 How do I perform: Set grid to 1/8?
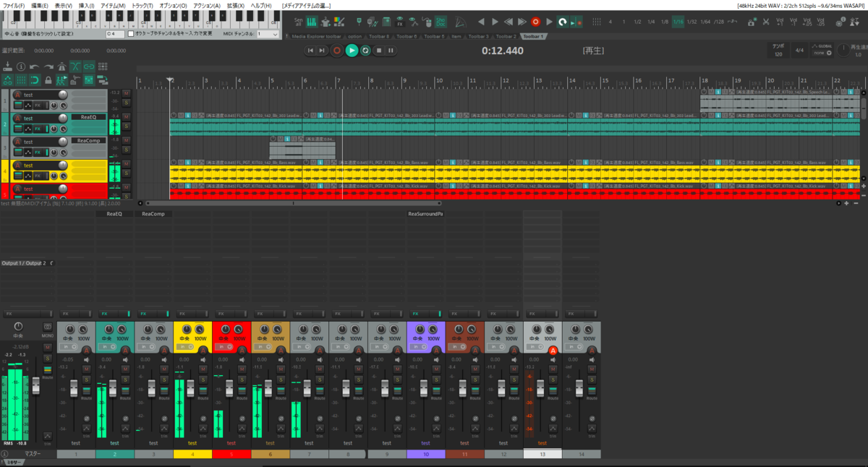(665, 22)
